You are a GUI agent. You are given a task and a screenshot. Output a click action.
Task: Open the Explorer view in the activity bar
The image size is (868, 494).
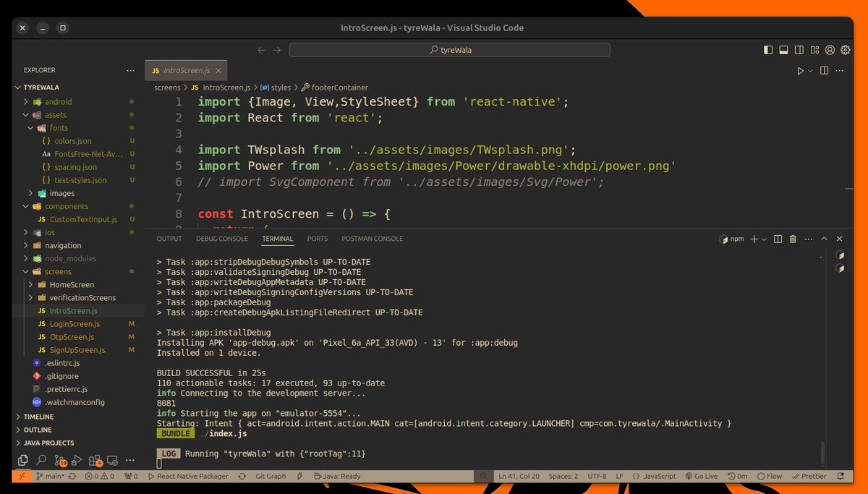click(x=23, y=460)
